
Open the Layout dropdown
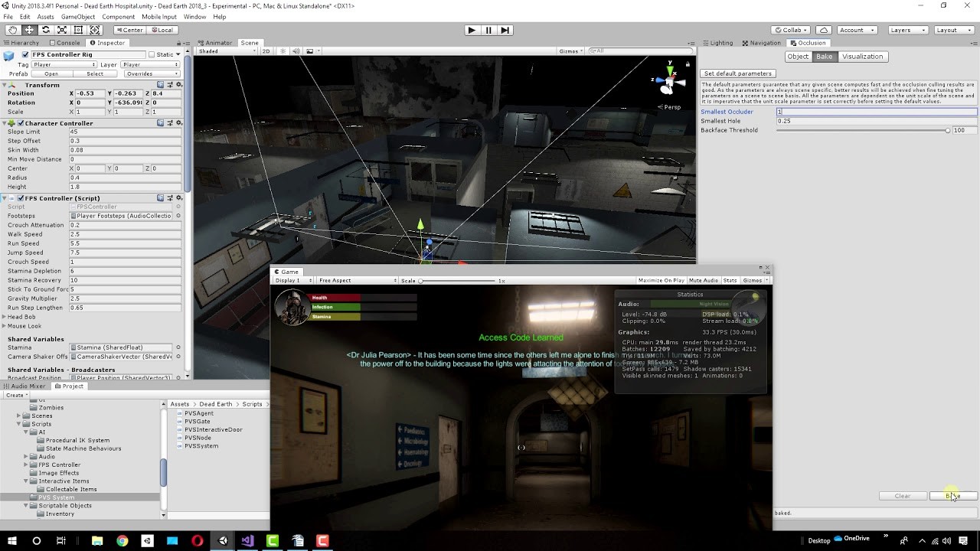pos(953,30)
